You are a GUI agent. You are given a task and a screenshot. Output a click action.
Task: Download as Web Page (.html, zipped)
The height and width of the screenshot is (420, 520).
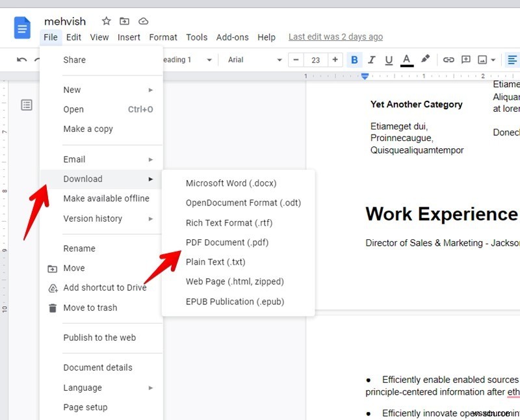238,282
